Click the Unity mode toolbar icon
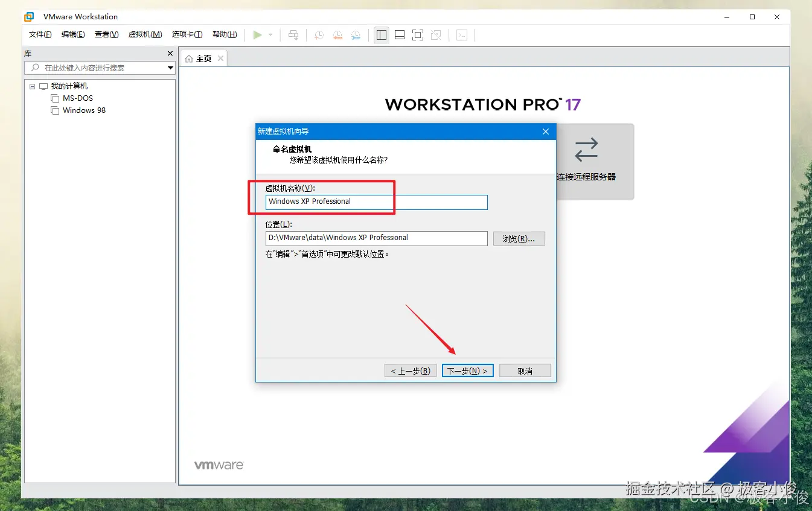812x511 pixels. pyautogui.click(x=436, y=35)
